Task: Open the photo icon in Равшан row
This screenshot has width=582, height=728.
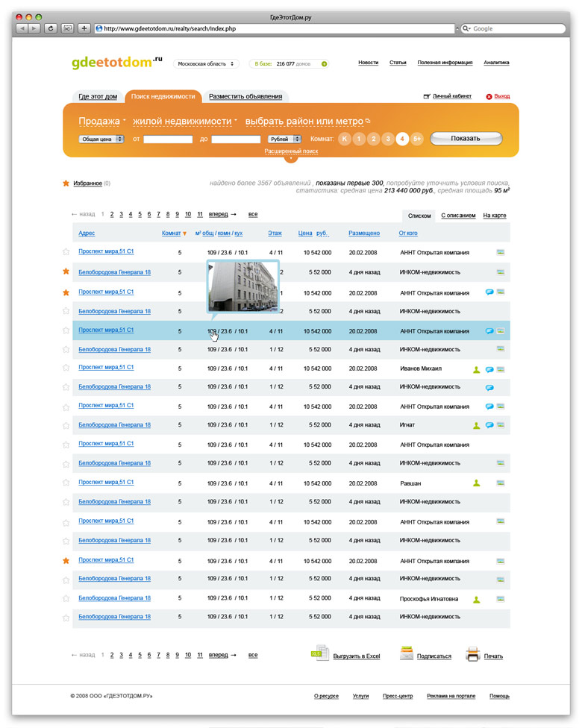Action: 501,483
